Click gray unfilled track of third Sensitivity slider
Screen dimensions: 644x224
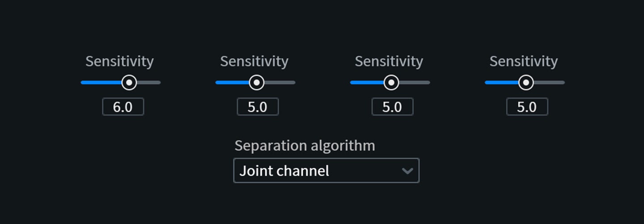[415, 82]
